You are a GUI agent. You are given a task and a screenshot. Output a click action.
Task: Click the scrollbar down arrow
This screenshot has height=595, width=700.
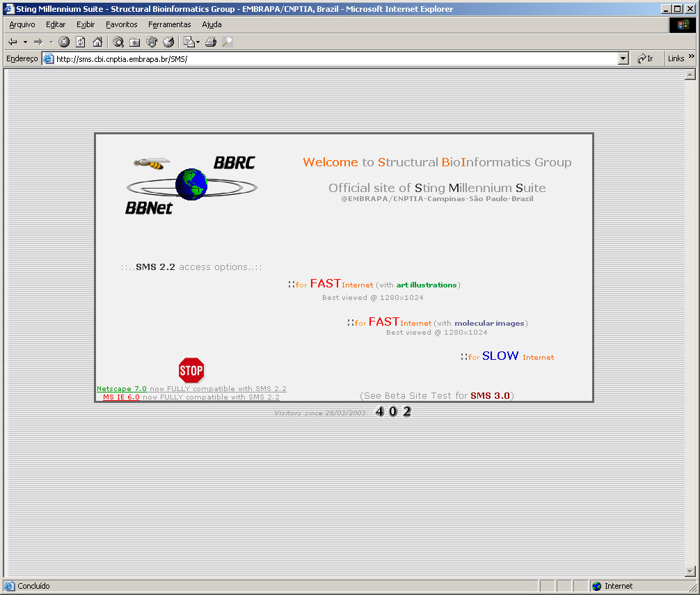(690, 571)
